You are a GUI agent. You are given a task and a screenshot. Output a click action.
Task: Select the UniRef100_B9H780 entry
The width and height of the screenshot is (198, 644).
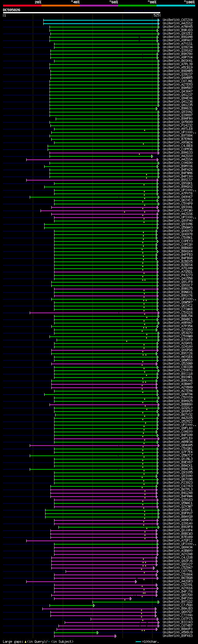[178, 54]
